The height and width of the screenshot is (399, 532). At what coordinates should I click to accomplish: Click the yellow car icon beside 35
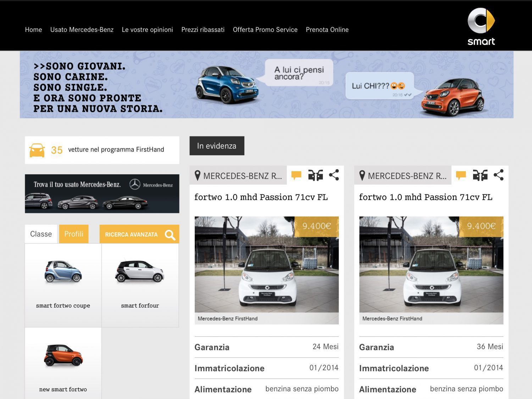click(x=37, y=150)
